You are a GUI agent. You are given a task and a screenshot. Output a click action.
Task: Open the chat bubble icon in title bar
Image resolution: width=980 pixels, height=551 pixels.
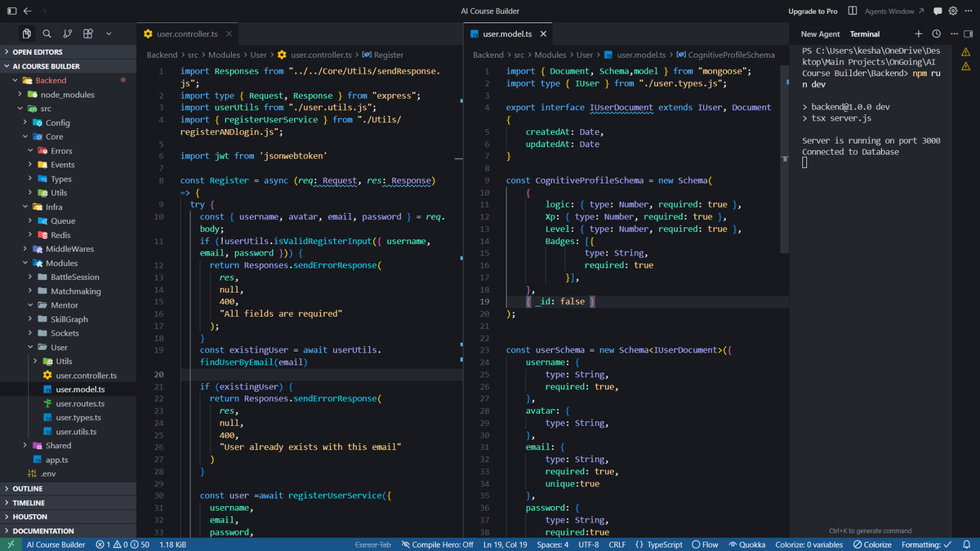938,11
